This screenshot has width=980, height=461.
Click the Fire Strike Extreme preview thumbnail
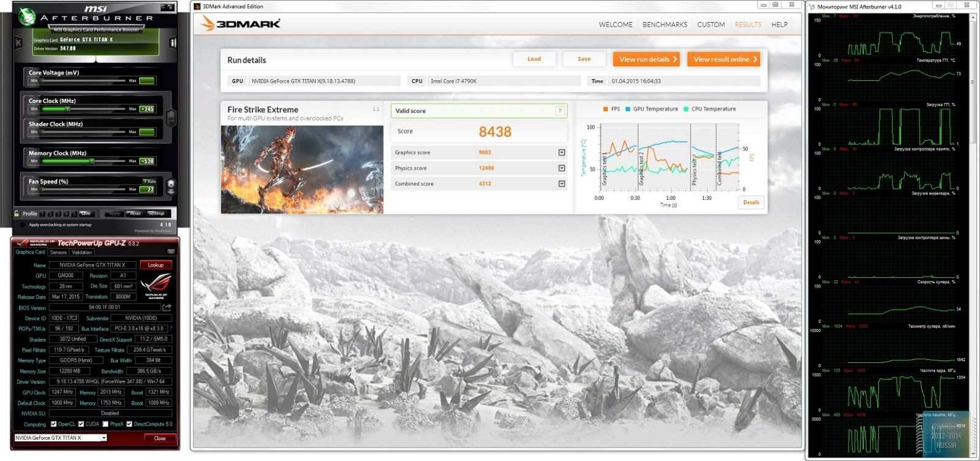pos(302,169)
